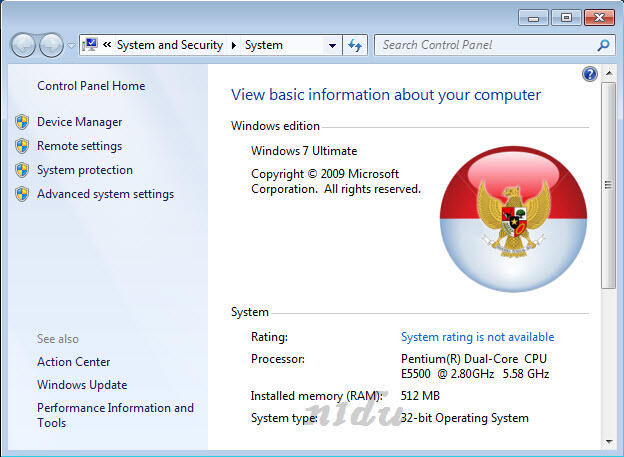
Task: Click the double chevron in address bar
Action: point(107,45)
